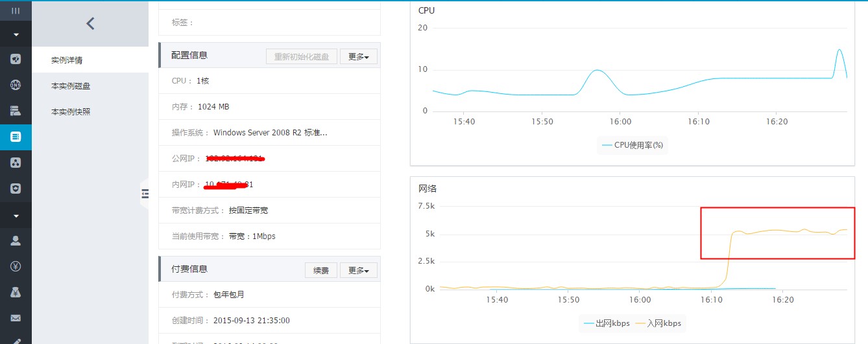Toggle 出网kbps legend series
This screenshot has height=344, width=868.
click(606, 323)
